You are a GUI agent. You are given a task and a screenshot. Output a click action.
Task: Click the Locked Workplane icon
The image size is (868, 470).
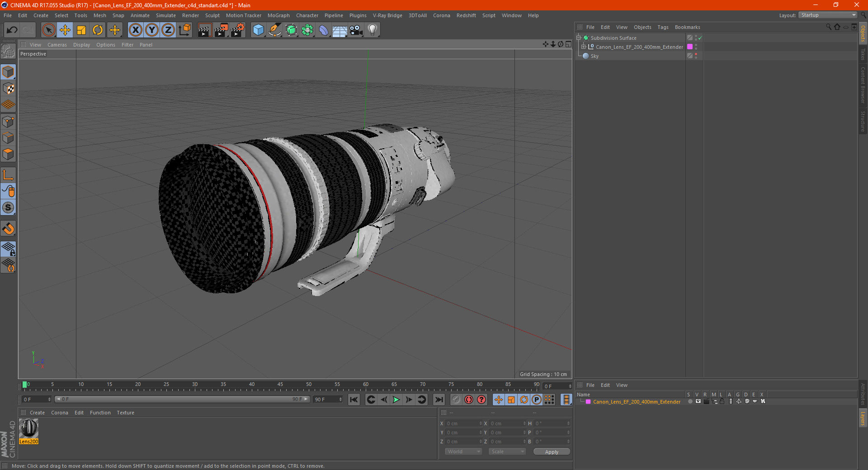pyautogui.click(x=8, y=249)
